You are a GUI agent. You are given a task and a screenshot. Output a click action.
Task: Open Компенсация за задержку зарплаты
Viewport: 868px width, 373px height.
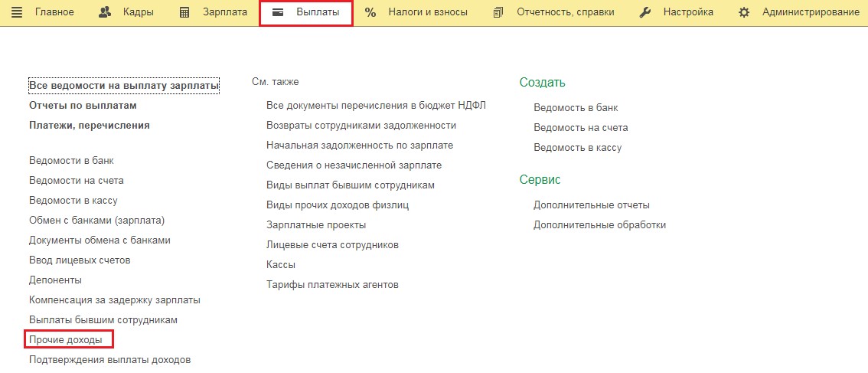(115, 300)
